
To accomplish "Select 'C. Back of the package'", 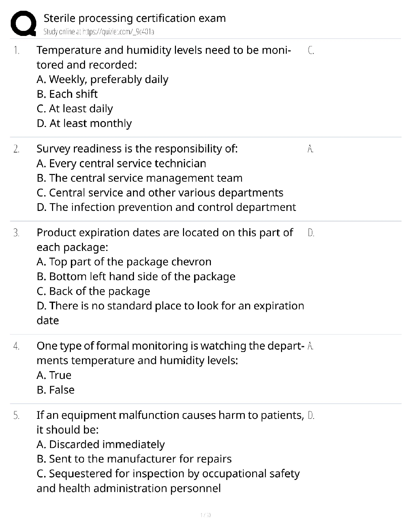I will point(93,291).
